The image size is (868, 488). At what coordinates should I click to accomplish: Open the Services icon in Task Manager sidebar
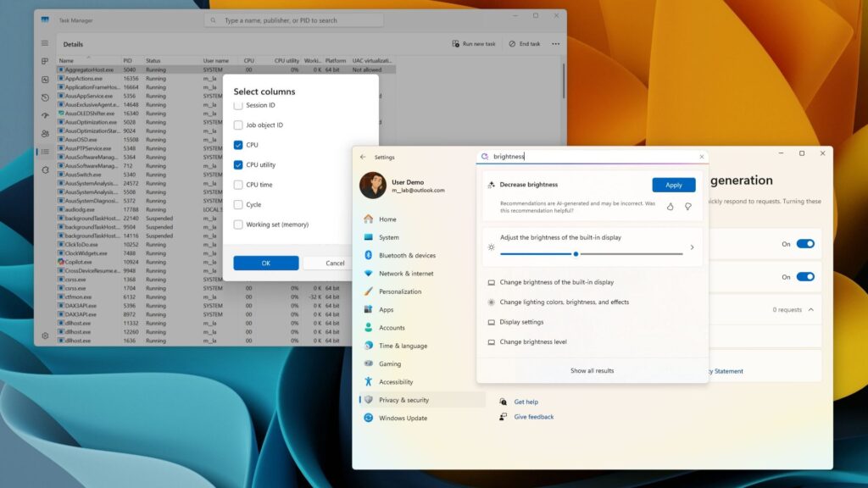click(x=45, y=169)
